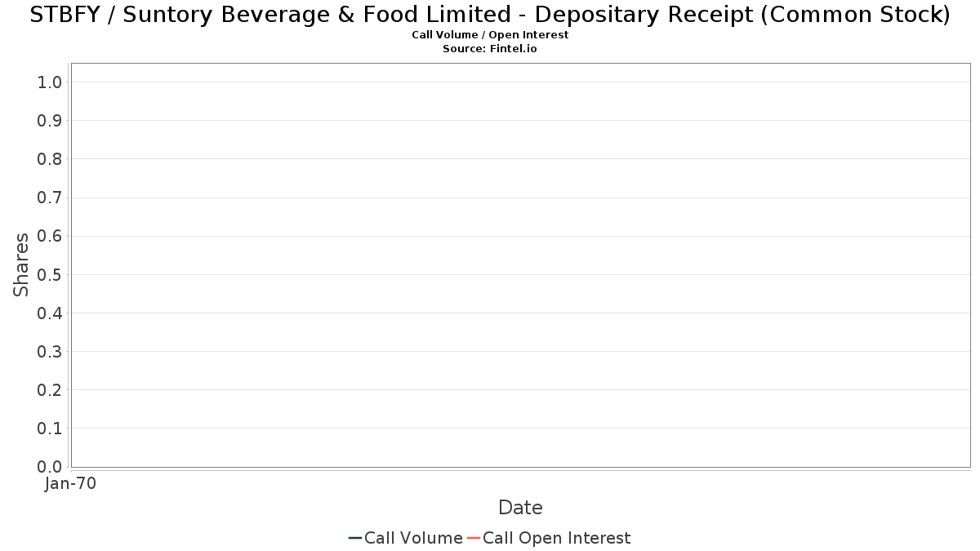
Task: Toggle the Call Open Interest legend entry
Action: coord(549,538)
